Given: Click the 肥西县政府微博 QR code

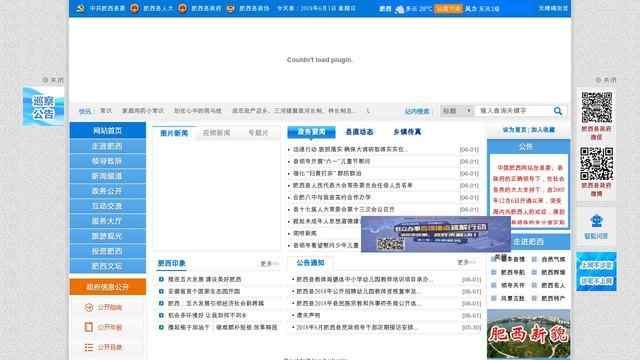Looking at the screenshot, I should click(596, 164).
